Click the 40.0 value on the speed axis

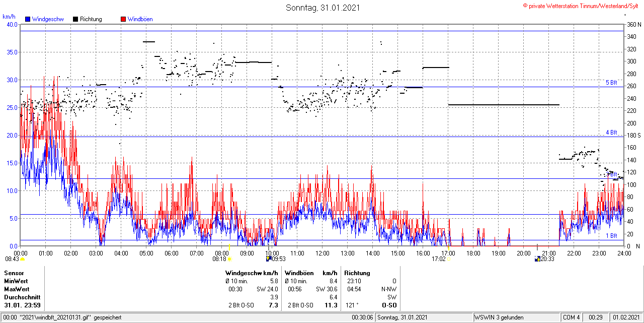[13, 24]
